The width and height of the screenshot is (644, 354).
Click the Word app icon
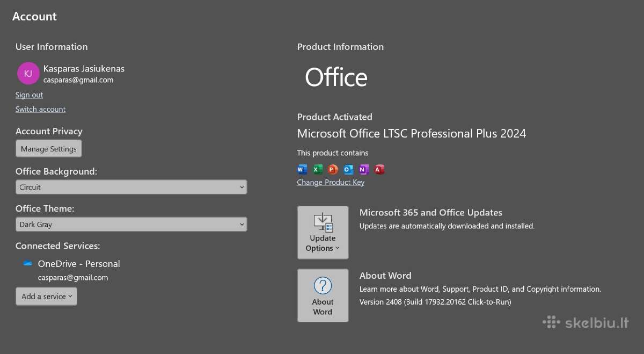coord(302,170)
